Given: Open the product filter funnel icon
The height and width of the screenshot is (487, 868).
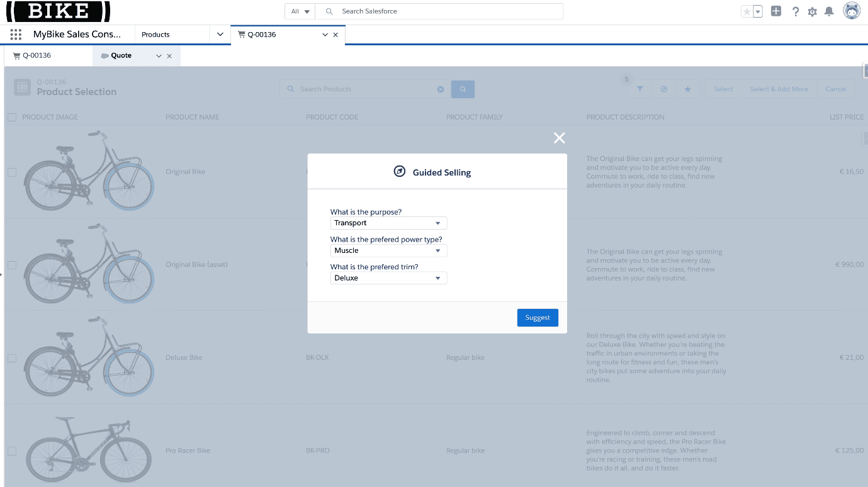Looking at the screenshot, I should pos(640,89).
